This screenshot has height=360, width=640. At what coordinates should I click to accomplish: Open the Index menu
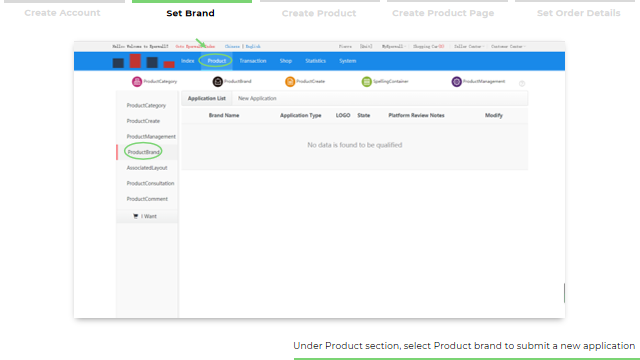187,61
